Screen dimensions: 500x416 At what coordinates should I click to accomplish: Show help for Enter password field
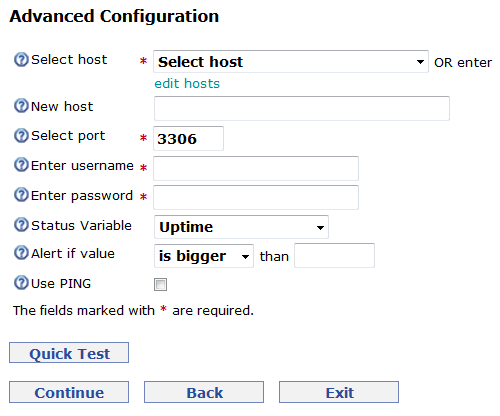click(x=21, y=195)
